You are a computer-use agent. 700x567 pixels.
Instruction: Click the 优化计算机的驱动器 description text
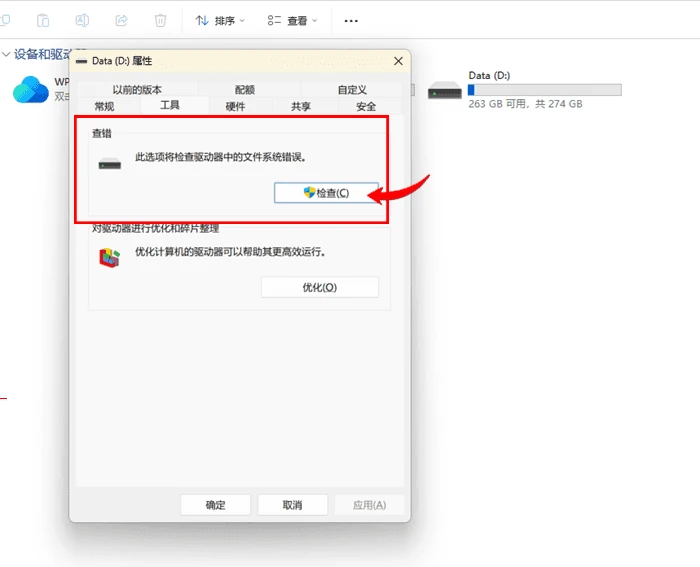click(x=230, y=252)
